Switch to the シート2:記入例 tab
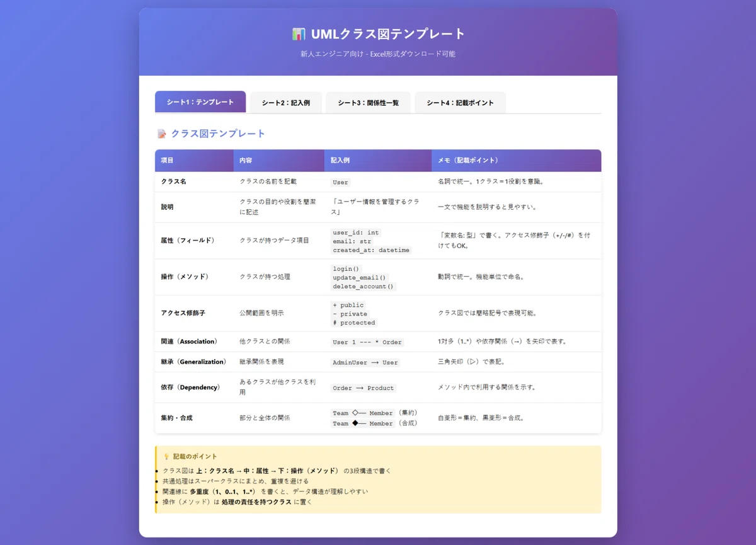756x545 pixels. click(286, 103)
